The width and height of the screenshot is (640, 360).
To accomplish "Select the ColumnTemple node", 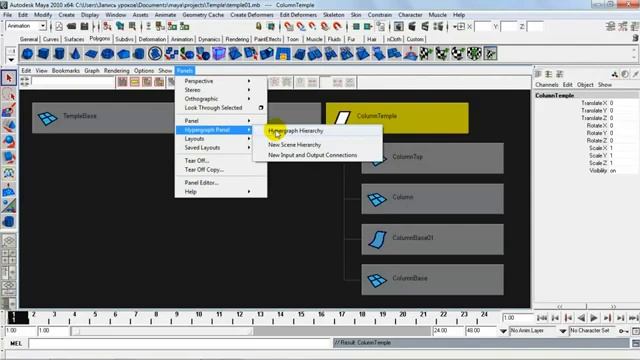I will coord(397,118).
